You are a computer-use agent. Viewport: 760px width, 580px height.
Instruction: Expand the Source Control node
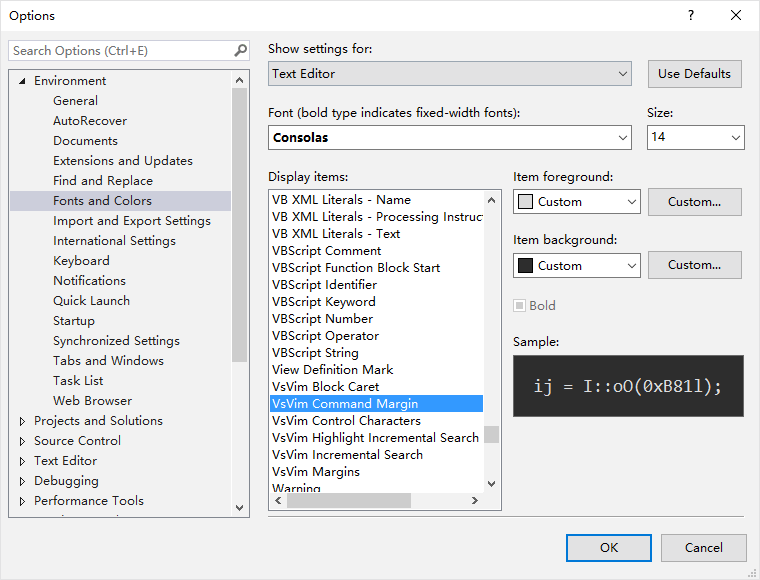coord(23,441)
